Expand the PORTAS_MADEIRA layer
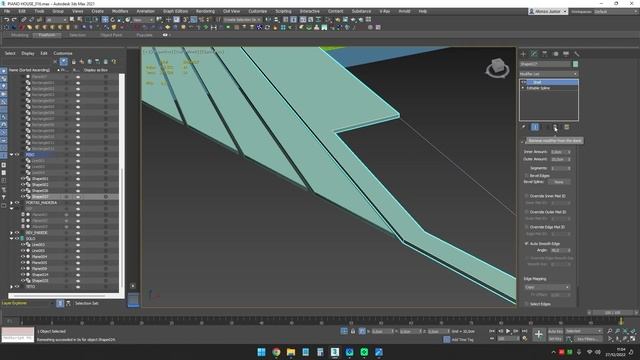Image resolution: width=640 pixels, height=360 pixels. [11, 202]
